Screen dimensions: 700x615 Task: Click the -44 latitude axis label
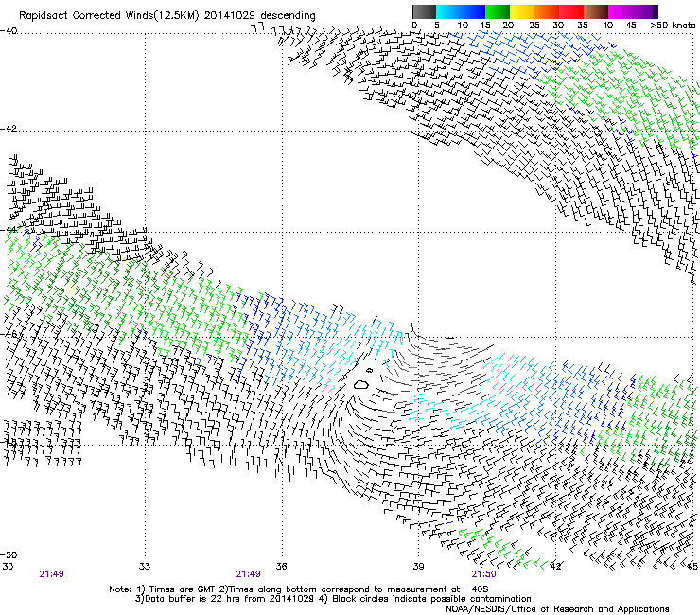[9, 230]
